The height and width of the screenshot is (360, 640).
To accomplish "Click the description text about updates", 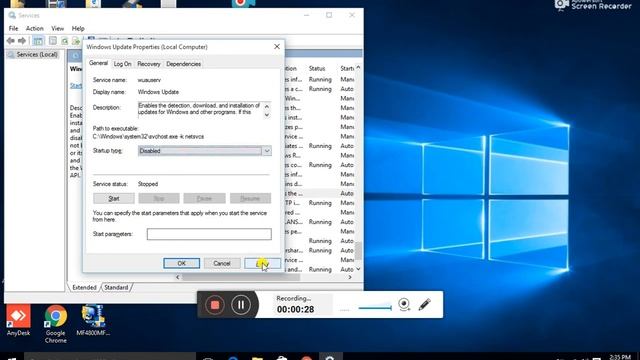I will point(199,109).
